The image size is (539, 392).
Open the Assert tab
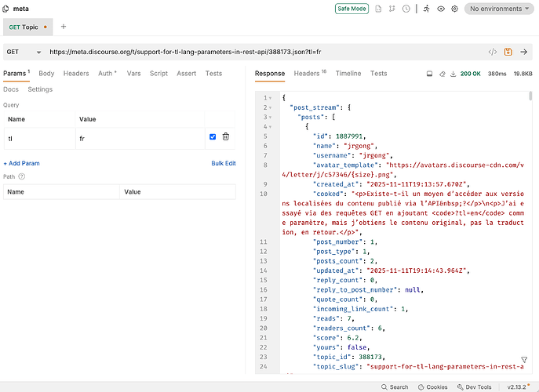click(x=186, y=74)
